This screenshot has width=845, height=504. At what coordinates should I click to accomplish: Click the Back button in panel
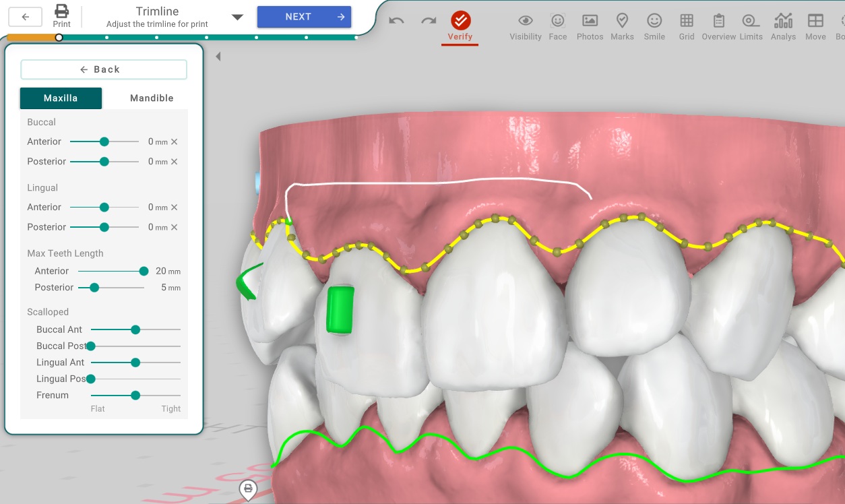click(x=104, y=69)
